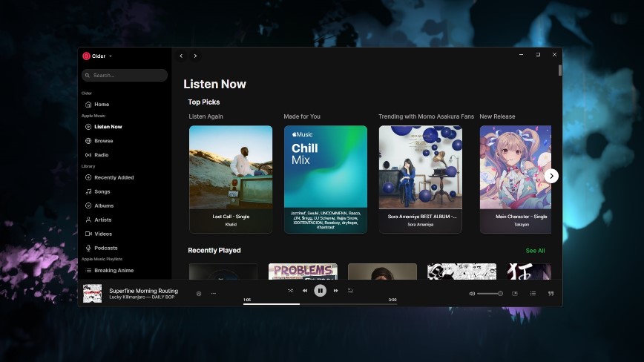Mute the volume speaker icon
Screen dimensions: 644x362
[x=472, y=294]
